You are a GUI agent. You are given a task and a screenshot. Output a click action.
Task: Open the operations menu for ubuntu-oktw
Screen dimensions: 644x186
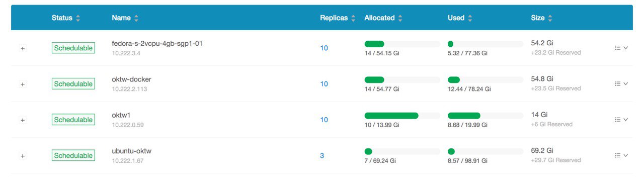coord(621,155)
